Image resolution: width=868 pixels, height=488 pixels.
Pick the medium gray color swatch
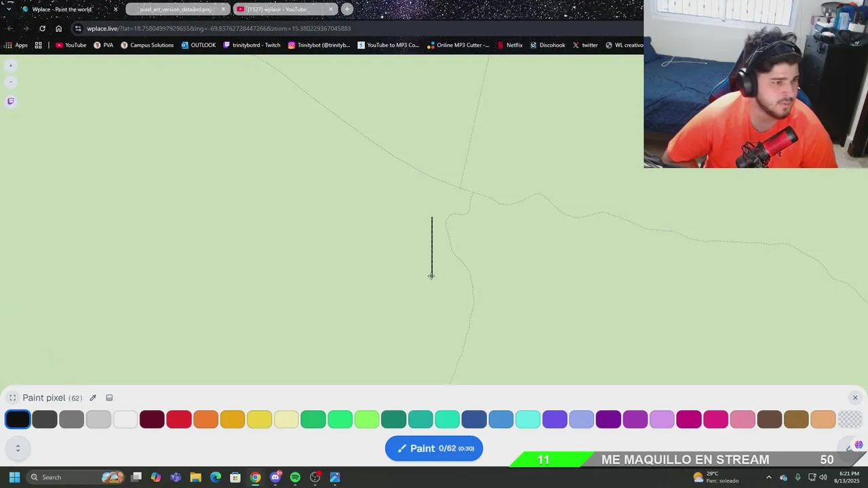pyautogui.click(x=71, y=420)
